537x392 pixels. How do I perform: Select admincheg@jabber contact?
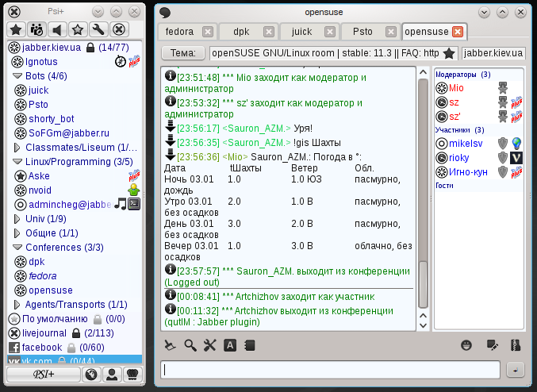pos(75,205)
